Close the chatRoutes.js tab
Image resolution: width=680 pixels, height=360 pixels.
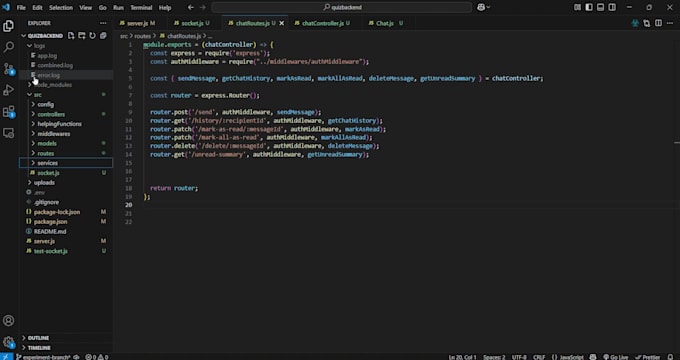[282, 23]
